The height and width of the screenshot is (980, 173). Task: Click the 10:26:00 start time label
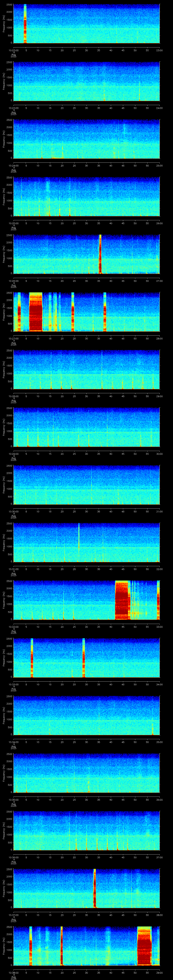click(x=13, y=281)
